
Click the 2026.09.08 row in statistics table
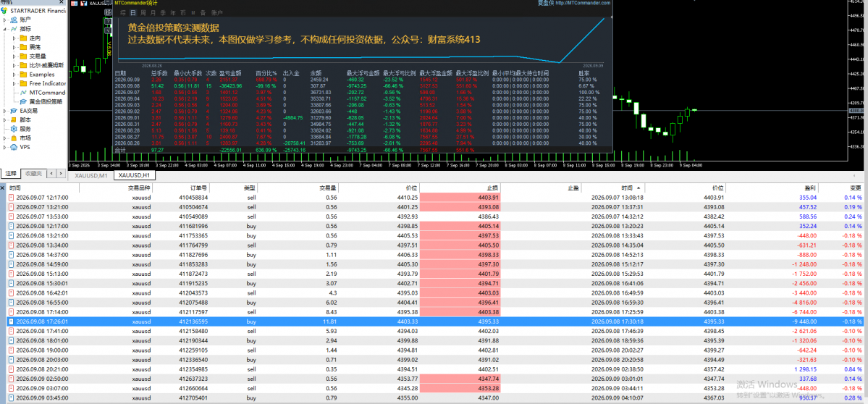(x=363, y=85)
